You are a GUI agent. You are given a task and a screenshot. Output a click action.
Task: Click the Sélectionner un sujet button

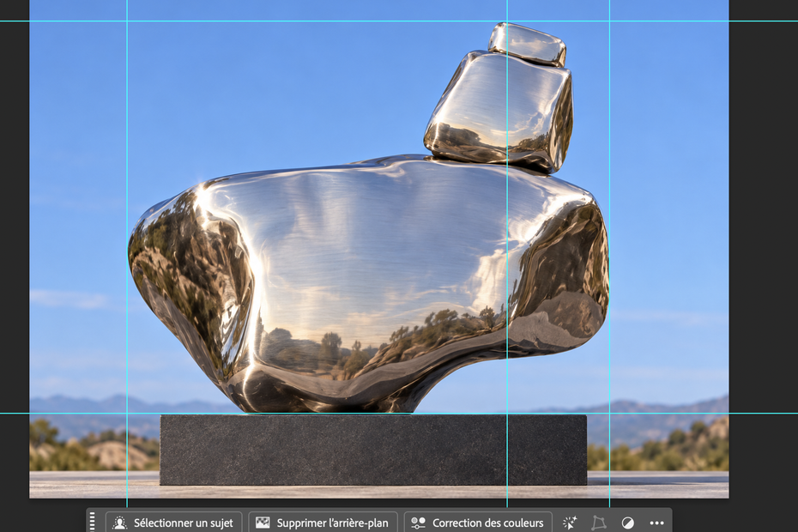point(173,523)
